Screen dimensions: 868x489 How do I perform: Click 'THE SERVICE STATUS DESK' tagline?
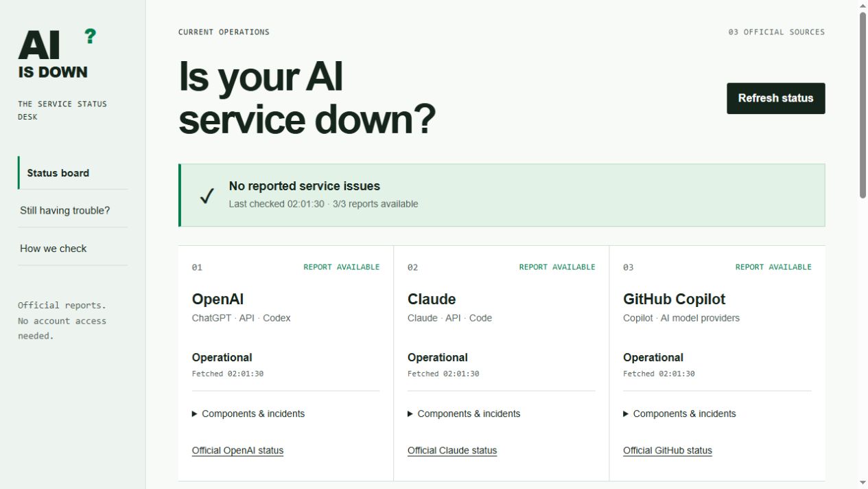62,111
